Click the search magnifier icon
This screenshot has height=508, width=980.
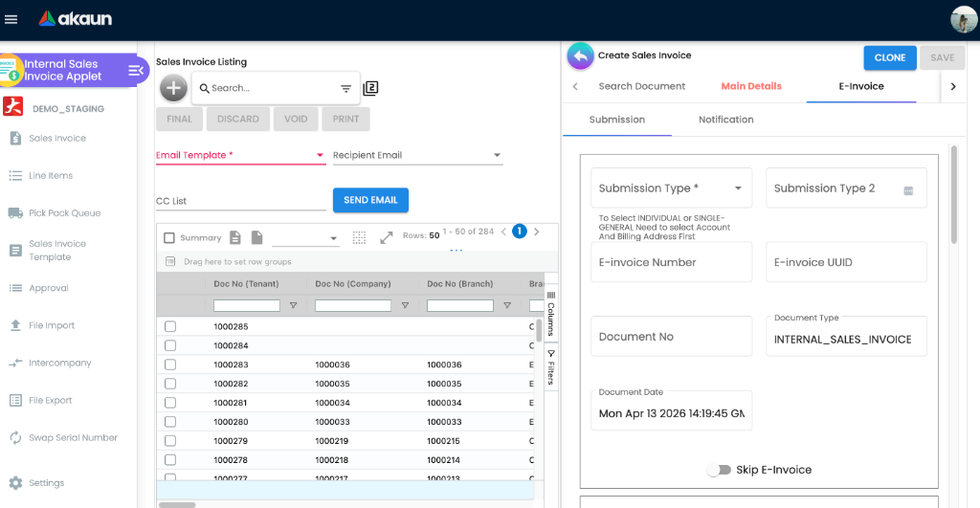205,89
